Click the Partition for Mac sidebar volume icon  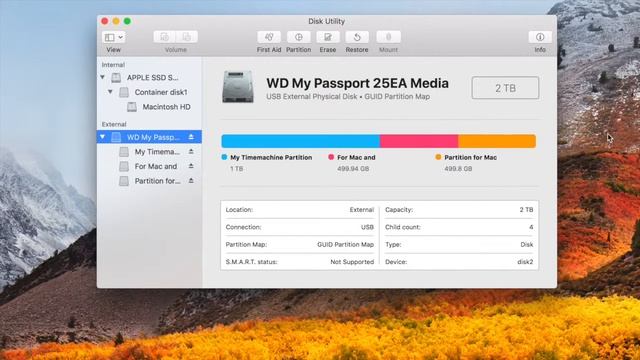(124, 181)
